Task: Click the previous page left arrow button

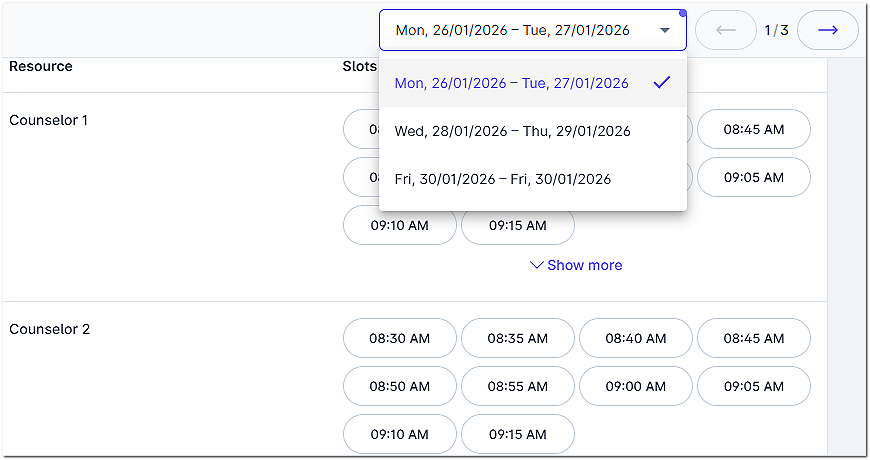Action: tap(726, 30)
